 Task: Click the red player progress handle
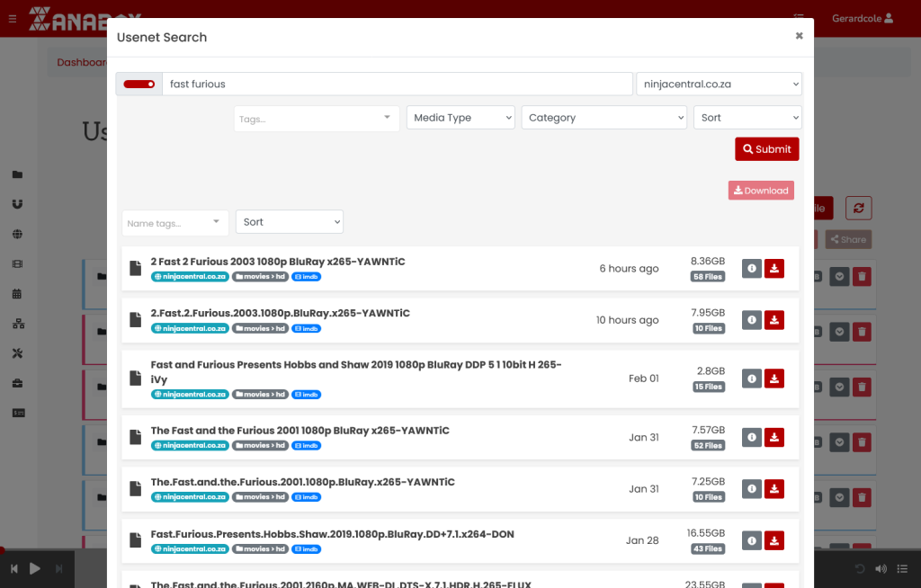click(2, 550)
